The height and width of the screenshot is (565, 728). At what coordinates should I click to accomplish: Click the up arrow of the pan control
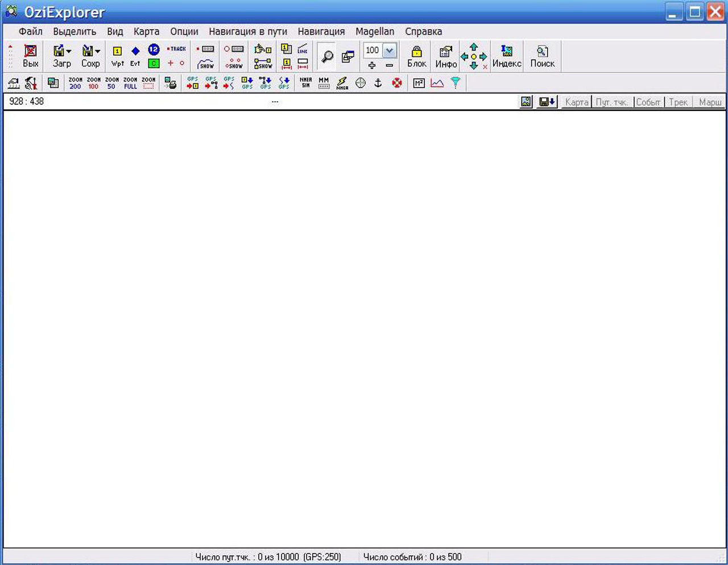pyautogui.click(x=474, y=47)
